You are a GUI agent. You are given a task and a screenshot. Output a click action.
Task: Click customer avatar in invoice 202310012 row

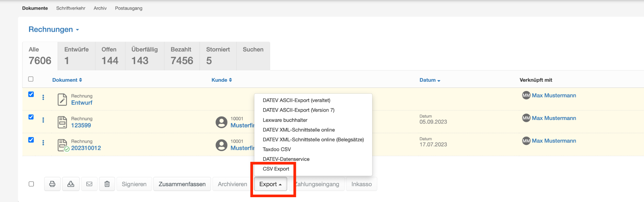coord(221,145)
